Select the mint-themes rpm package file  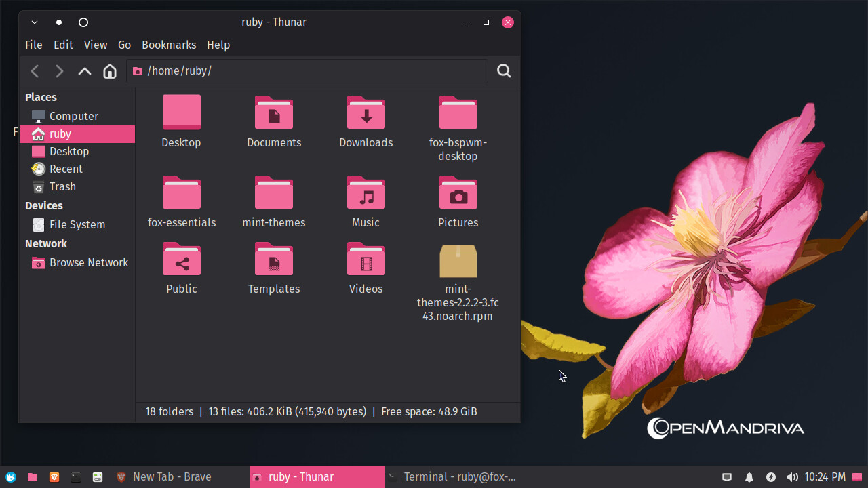point(458,262)
